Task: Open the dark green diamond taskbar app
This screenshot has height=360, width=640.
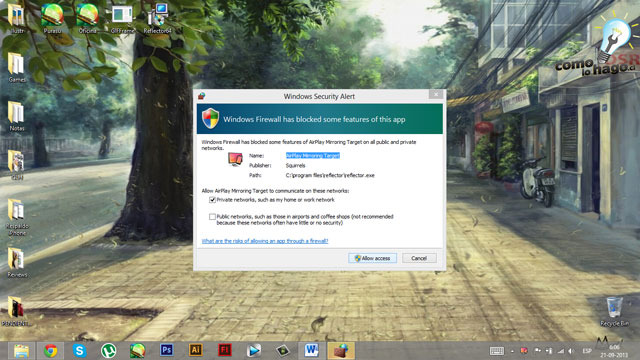Action: coord(282,351)
